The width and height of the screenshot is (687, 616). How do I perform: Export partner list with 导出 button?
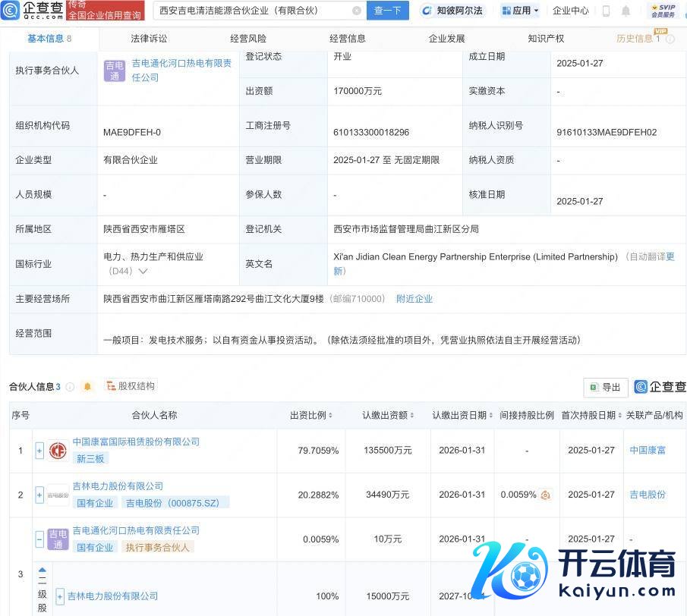(x=606, y=387)
